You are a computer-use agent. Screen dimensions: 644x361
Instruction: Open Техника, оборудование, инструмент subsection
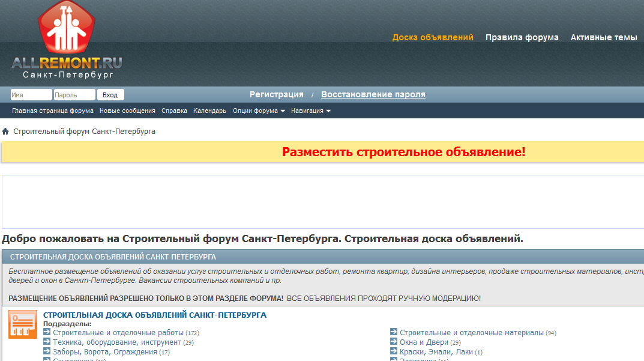point(116,342)
